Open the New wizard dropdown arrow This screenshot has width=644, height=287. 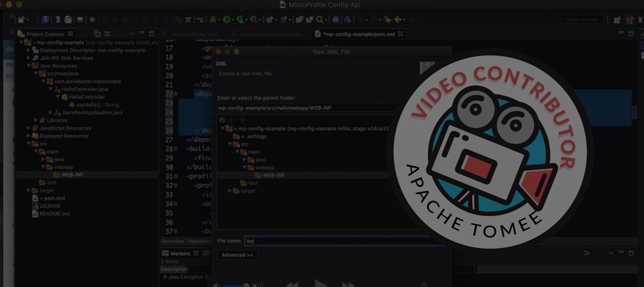(28, 20)
